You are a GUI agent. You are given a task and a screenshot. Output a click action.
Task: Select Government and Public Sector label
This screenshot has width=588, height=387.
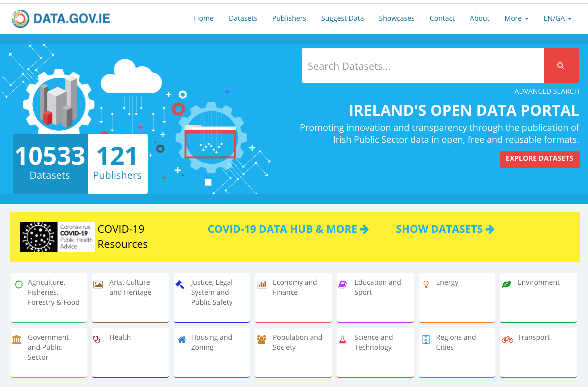point(48,347)
